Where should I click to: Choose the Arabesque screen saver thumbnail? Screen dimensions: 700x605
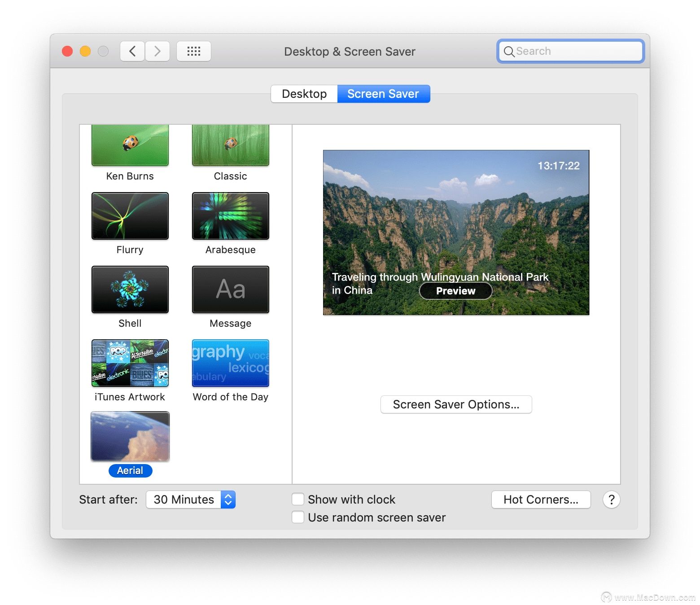coord(231,216)
